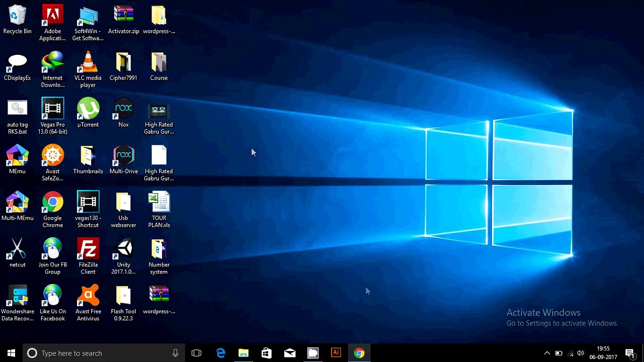Open the network tray icon
The height and width of the screenshot is (362, 644).
pos(570,353)
